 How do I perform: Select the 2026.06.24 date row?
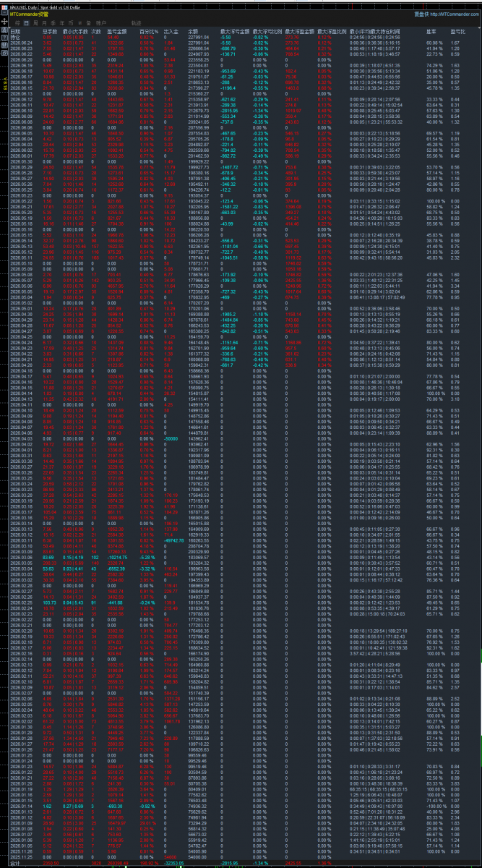tap(21, 43)
